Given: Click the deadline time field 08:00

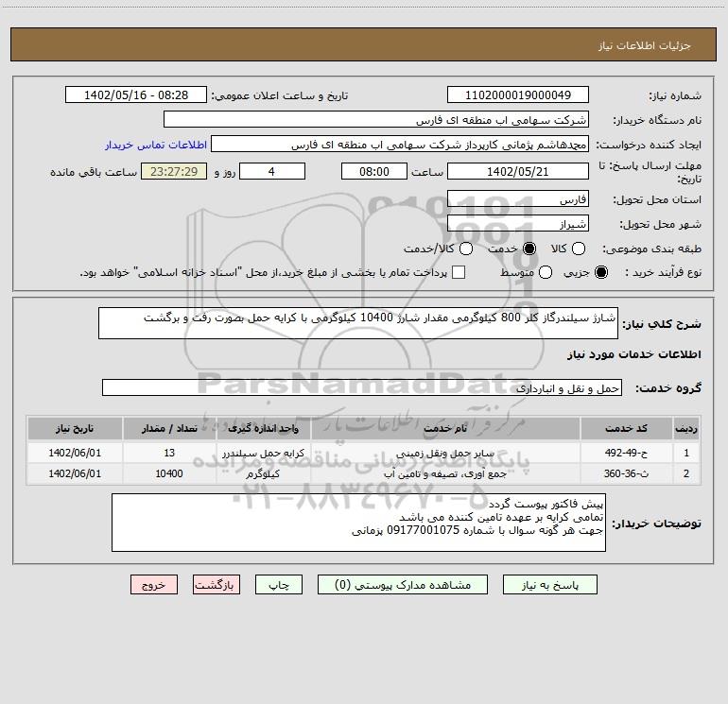Looking at the screenshot, I should [x=374, y=171].
